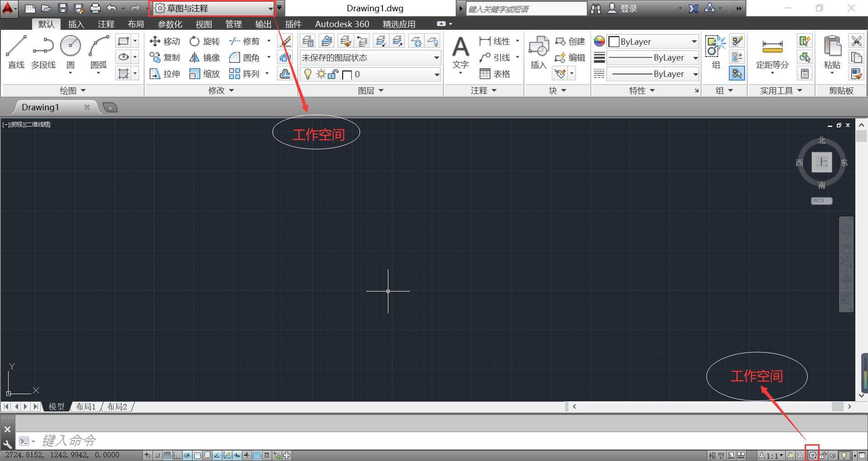The height and width of the screenshot is (461, 868).
Task: Click the Undo arrow in quick access toolbar
Action: coord(112,8)
